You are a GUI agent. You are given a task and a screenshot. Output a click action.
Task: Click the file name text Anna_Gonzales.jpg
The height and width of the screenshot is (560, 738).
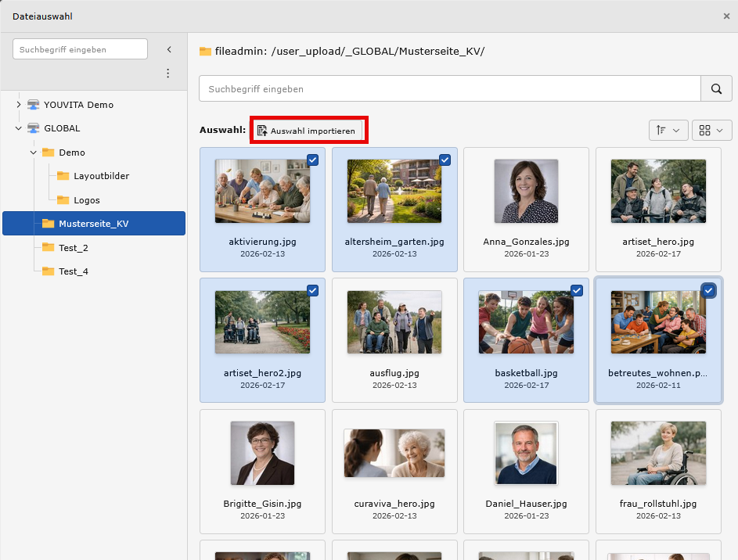[526, 242]
